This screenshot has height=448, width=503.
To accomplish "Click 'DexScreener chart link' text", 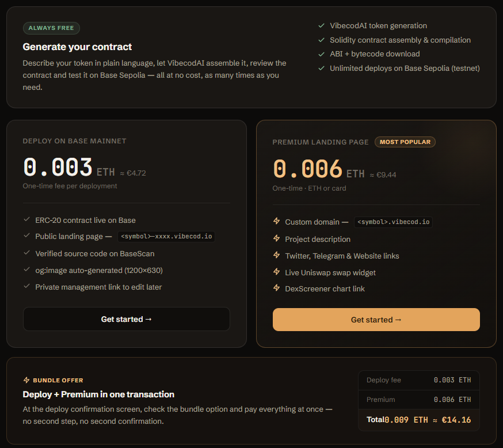I will tap(325, 289).
